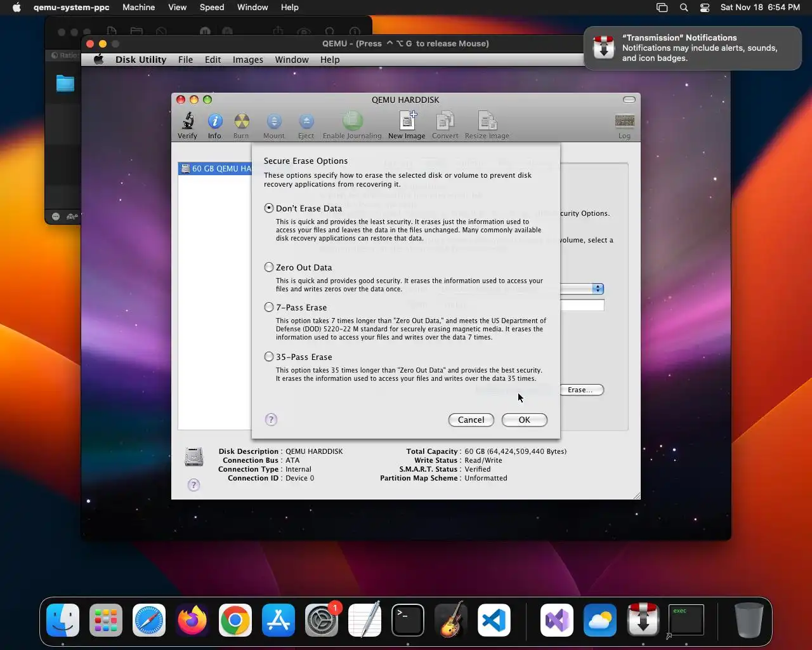The height and width of the screenshot is (650, 812).
Task: Launch Safari from the Dock
Action: coord(149,620)
